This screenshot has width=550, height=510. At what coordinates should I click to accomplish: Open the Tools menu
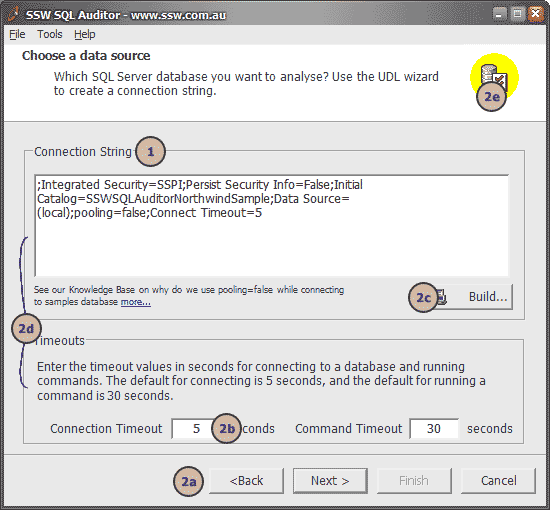[x=50, y=34]
